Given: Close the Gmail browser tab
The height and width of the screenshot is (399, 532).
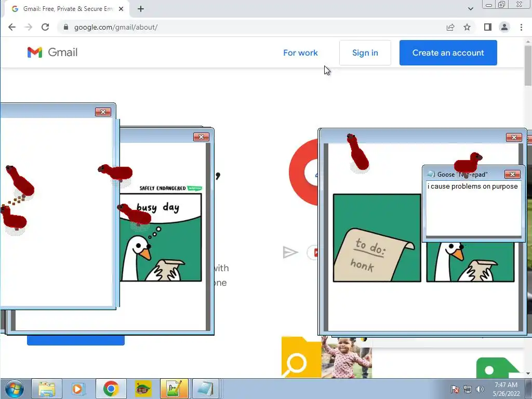Looking at the screenshot, I should point(121,9).
